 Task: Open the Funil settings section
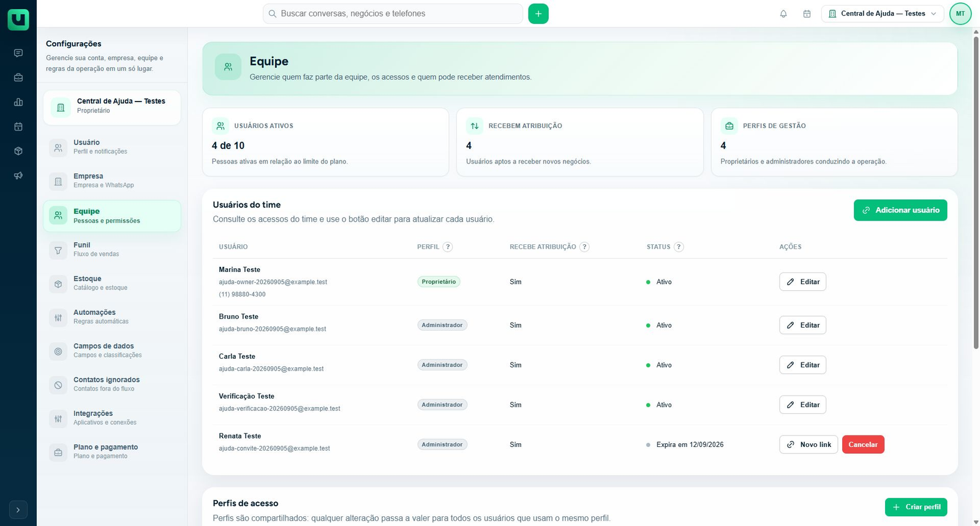[x=112, y=249]
